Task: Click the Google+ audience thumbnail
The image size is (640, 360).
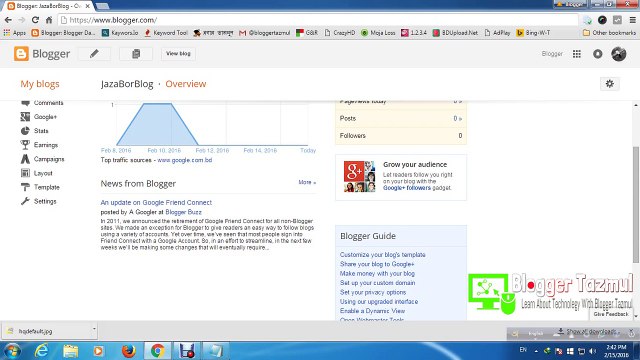Action: [x=359, y=176]
